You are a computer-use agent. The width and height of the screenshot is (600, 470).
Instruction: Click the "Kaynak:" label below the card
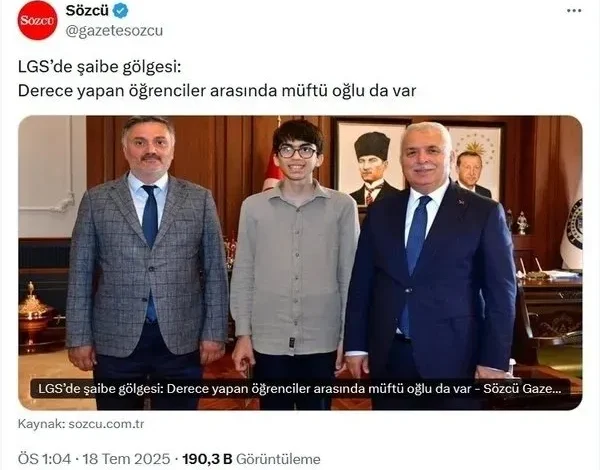tap(42, 424)
